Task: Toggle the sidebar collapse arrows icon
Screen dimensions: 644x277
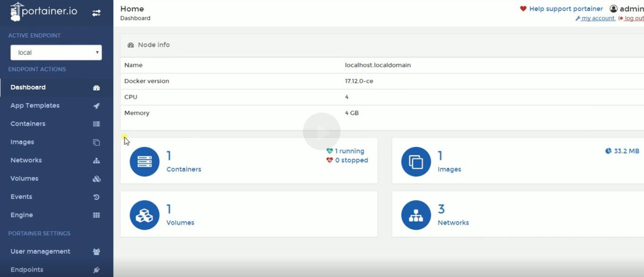Action: click(96, 13)
